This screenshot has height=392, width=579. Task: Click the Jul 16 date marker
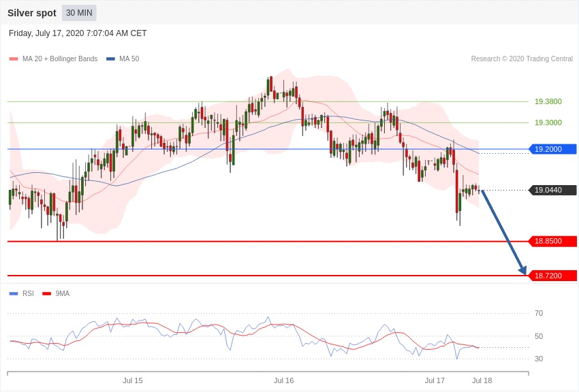283,380
